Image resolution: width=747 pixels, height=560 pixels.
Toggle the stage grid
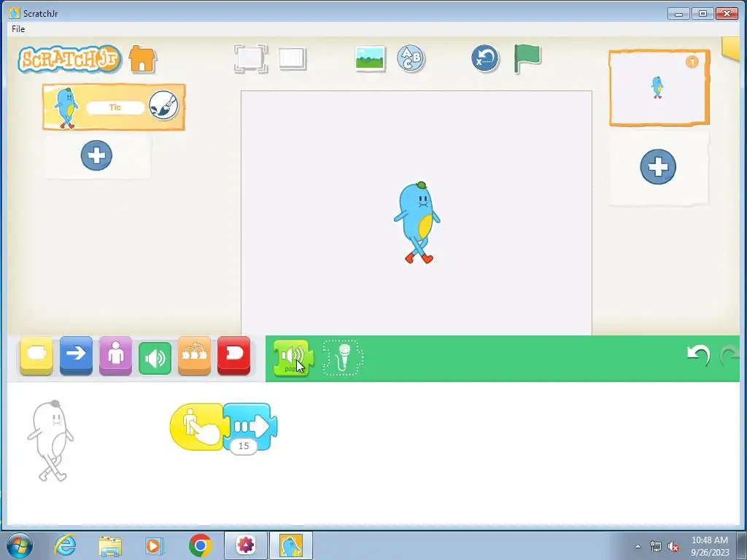pos(292,58)
